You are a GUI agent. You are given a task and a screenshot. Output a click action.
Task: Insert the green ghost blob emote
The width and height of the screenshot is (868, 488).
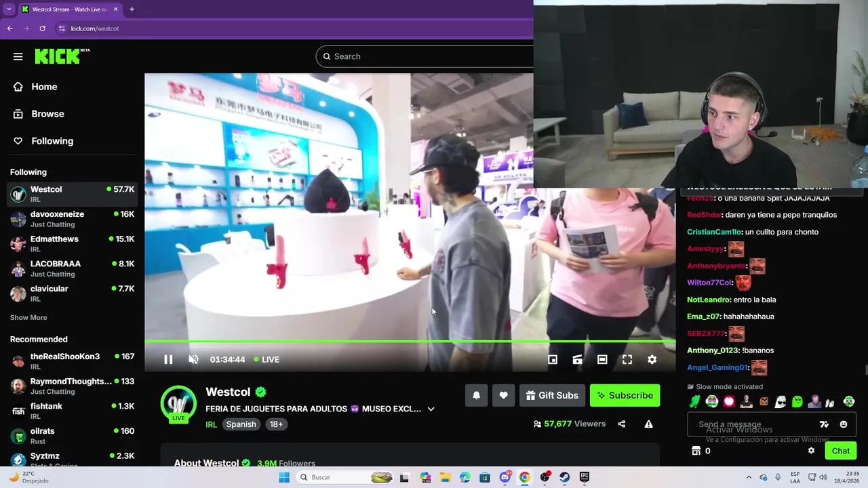[797, 402]
